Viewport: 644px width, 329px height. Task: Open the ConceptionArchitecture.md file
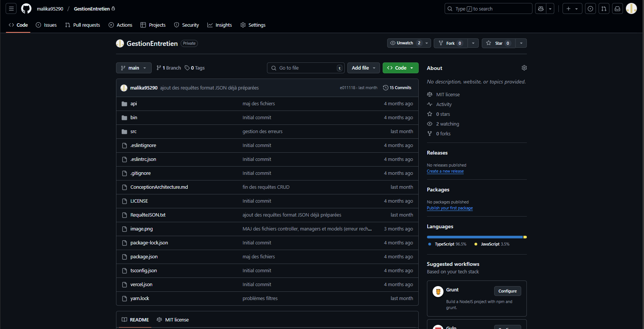(159, 187)
